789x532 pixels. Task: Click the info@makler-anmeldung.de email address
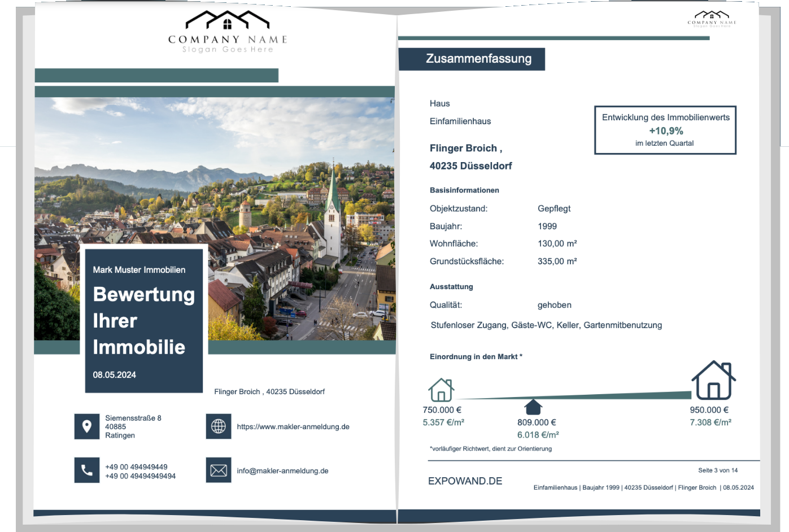coord(282,471)
